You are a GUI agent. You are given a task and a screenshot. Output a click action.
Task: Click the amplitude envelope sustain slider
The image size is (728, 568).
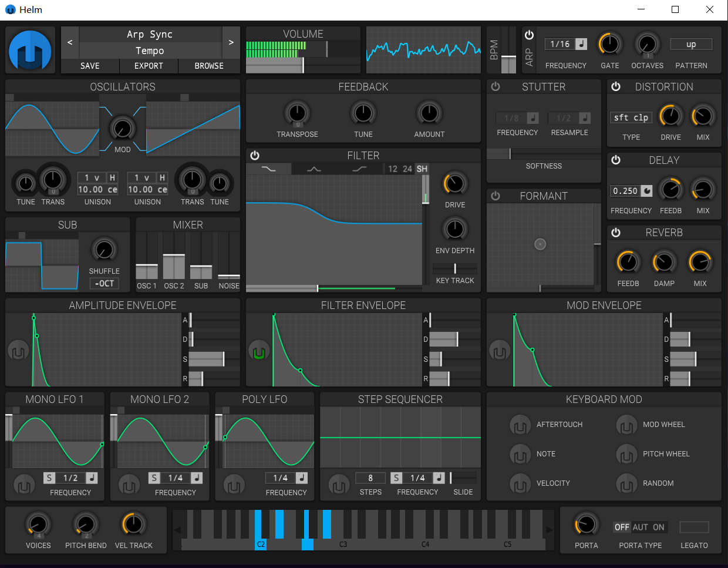[x=214, y=359]
